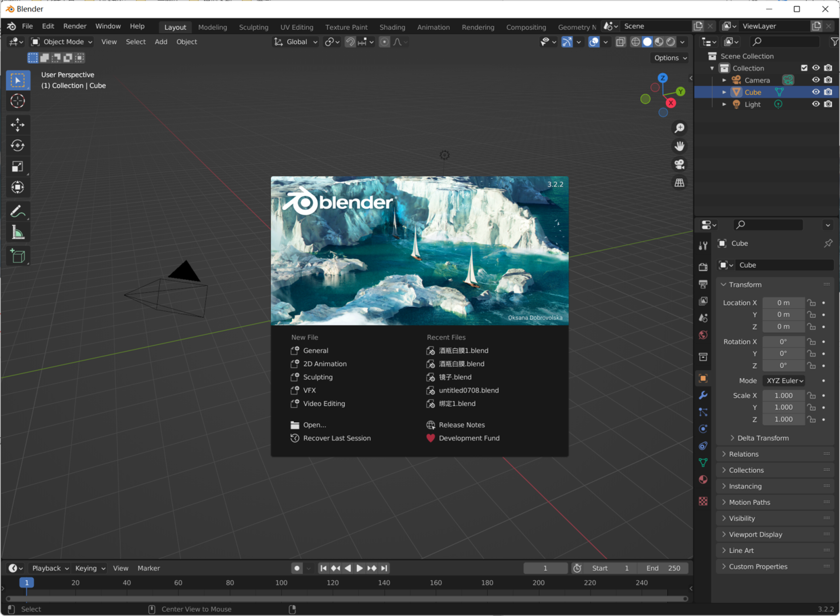Open the Tool properties tab
Screen dimensions: 840x616
pyautogui.click(x=702, y=245)
